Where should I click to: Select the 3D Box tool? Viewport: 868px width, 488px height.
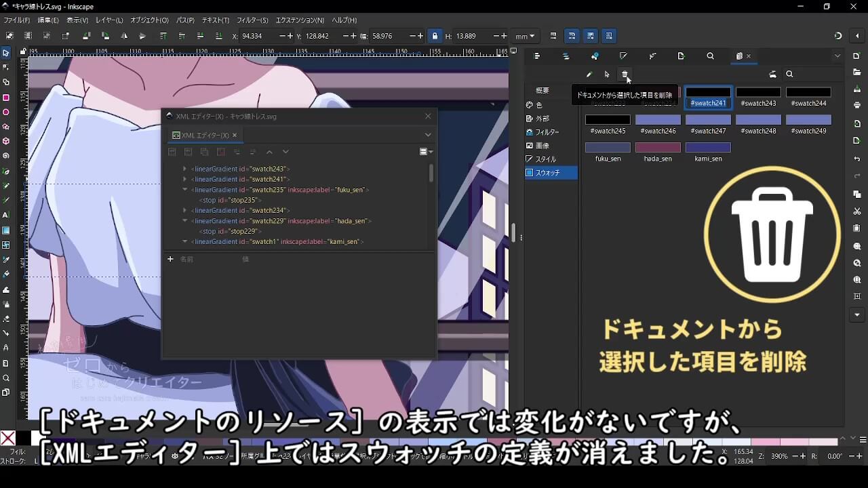6,141
